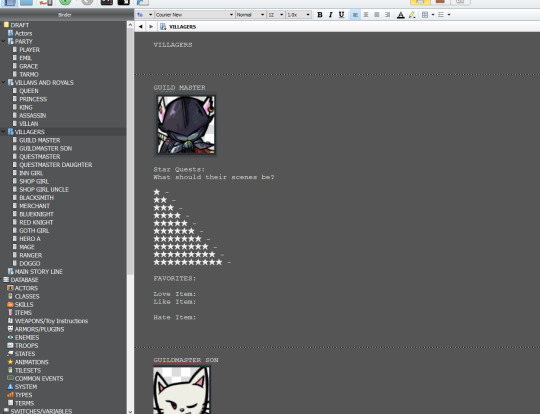540x414 pixels.
Task: Toggle bold formatting
Action: click(320, 15)
